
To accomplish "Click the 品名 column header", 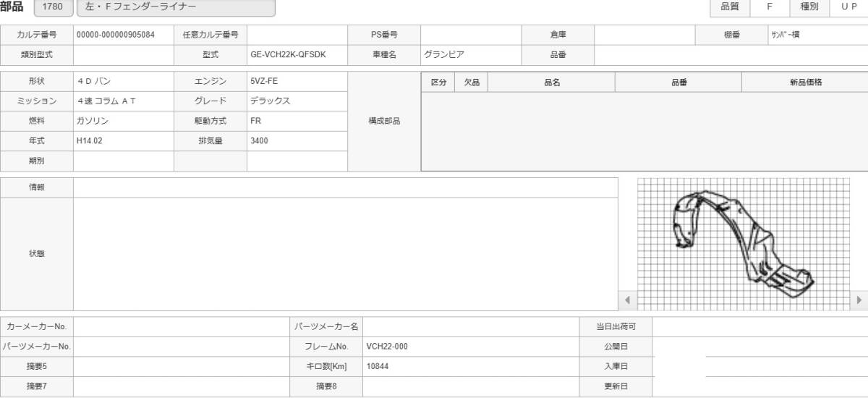I will (x=552, y=82).
